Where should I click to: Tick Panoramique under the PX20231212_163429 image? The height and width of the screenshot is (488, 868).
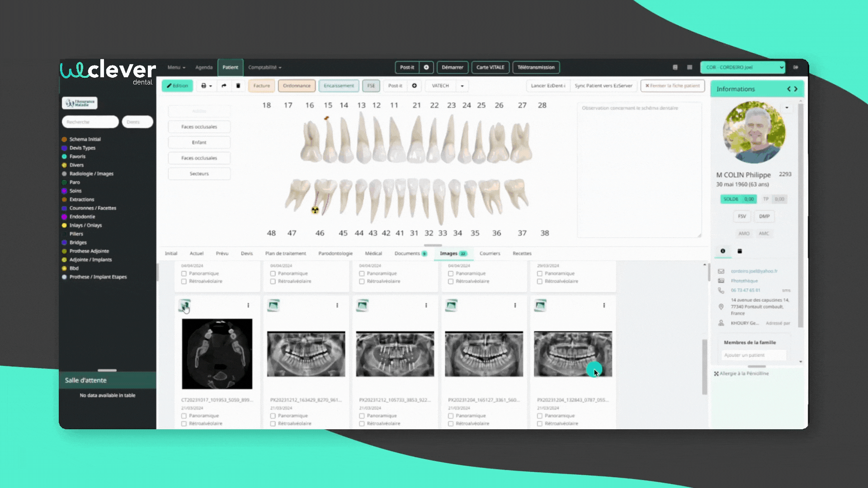point(273,416)
